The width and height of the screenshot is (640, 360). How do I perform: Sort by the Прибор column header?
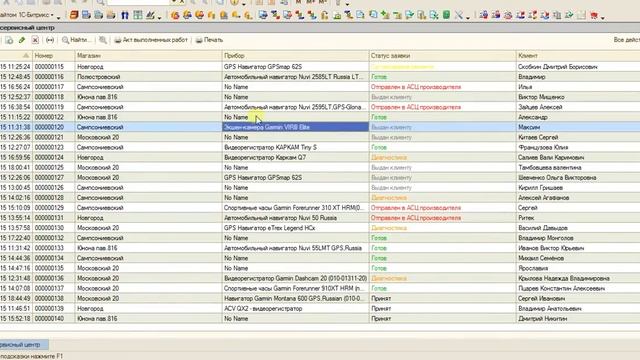click(295, 56)
